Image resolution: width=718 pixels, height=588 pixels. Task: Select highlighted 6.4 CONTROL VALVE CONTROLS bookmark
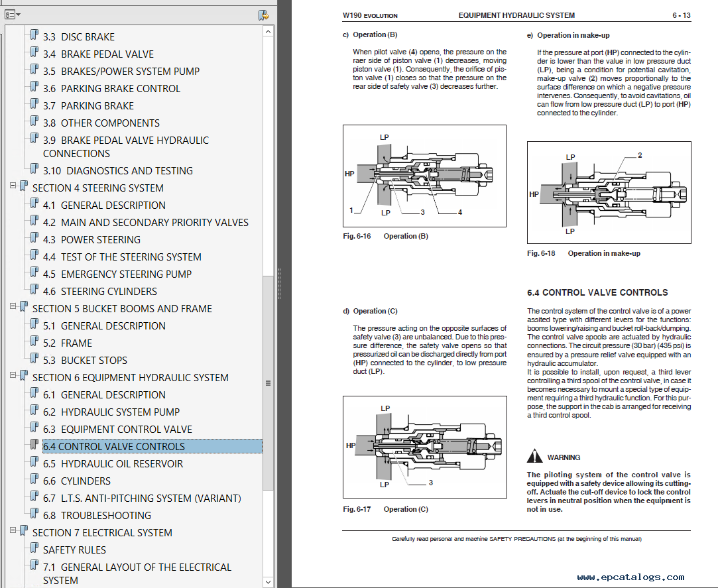pos(152,447)
